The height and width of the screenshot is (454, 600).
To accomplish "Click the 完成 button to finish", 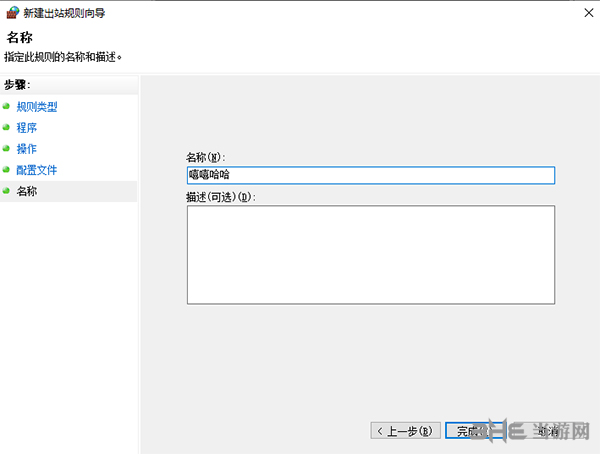I will (x=473, y=431).
